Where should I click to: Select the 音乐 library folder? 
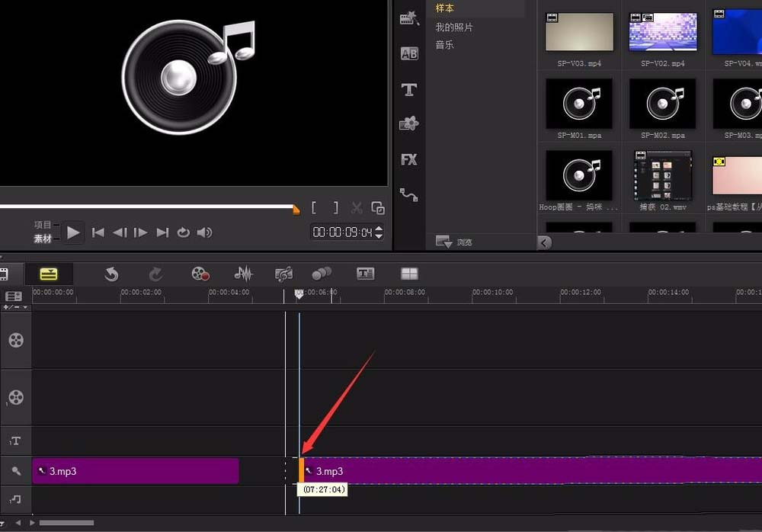[445, 45]
